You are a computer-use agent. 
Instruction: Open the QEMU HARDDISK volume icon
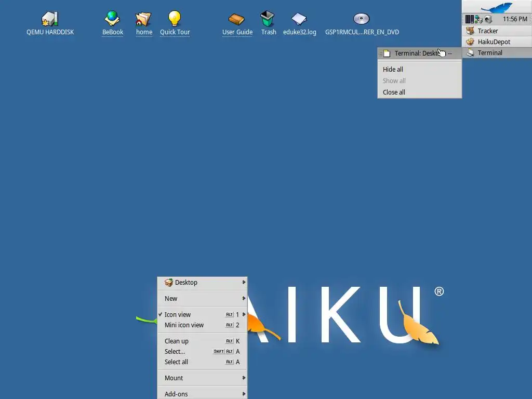click(50, 19)
